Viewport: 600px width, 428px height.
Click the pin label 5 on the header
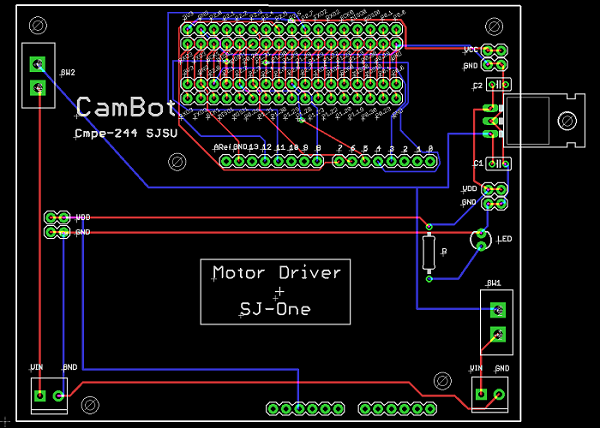point(366,148)
